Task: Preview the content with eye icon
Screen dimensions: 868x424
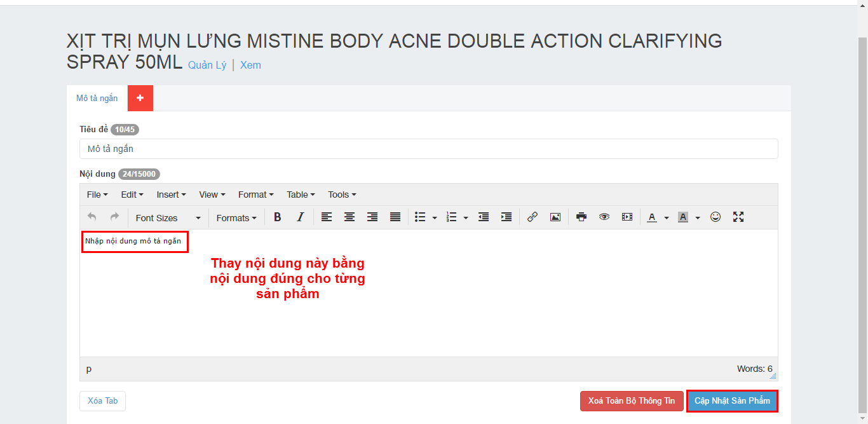Action: 604,217
